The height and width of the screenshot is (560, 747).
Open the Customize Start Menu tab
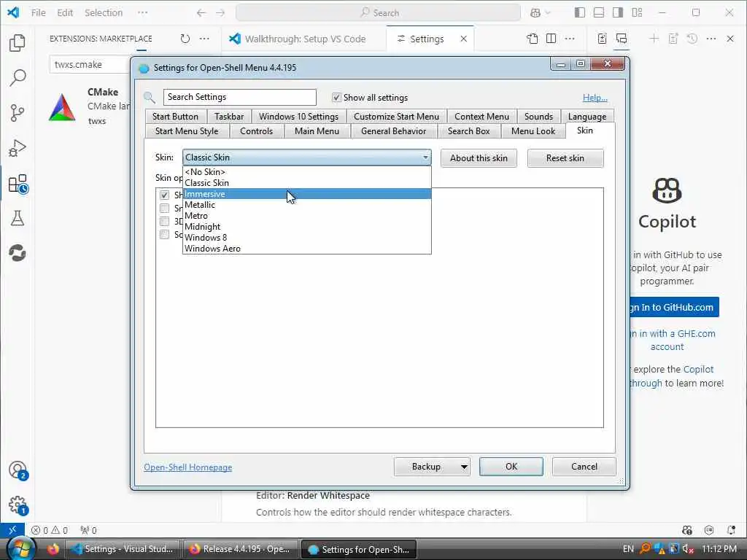click(396, 117)
